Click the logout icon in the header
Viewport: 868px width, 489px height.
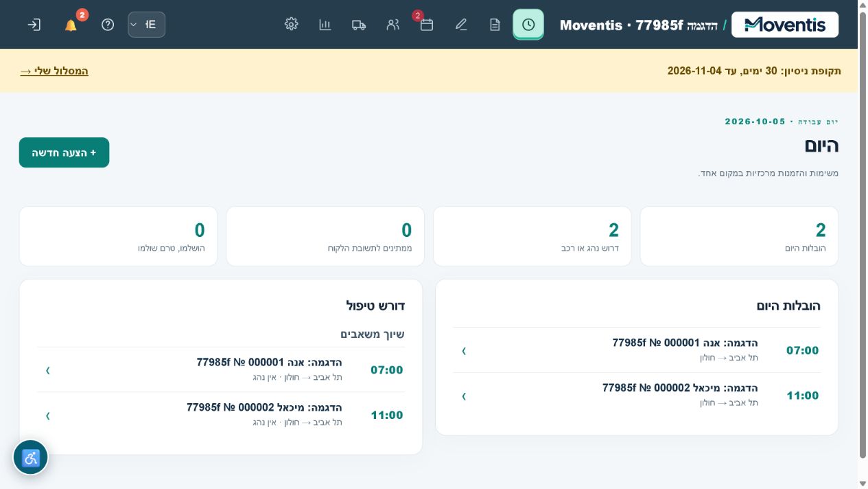coord(34,25)
